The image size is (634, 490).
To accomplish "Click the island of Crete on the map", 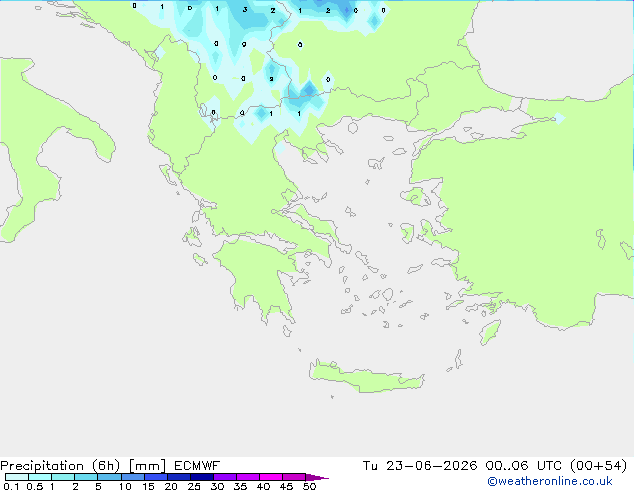I will click(366, 377).
